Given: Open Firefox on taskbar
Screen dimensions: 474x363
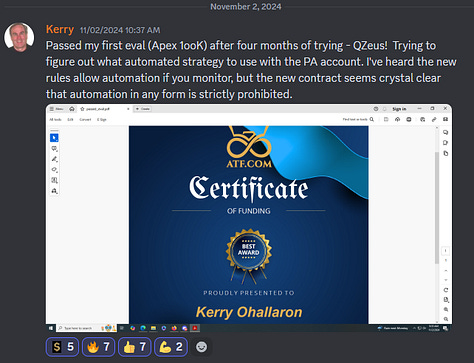Looking at the screenshot, I should 174,328.
